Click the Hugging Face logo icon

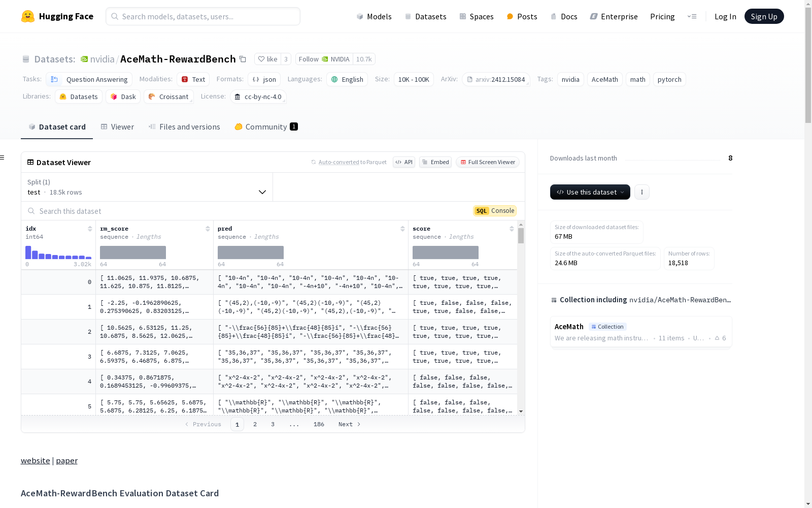click(x=28, y=16)
